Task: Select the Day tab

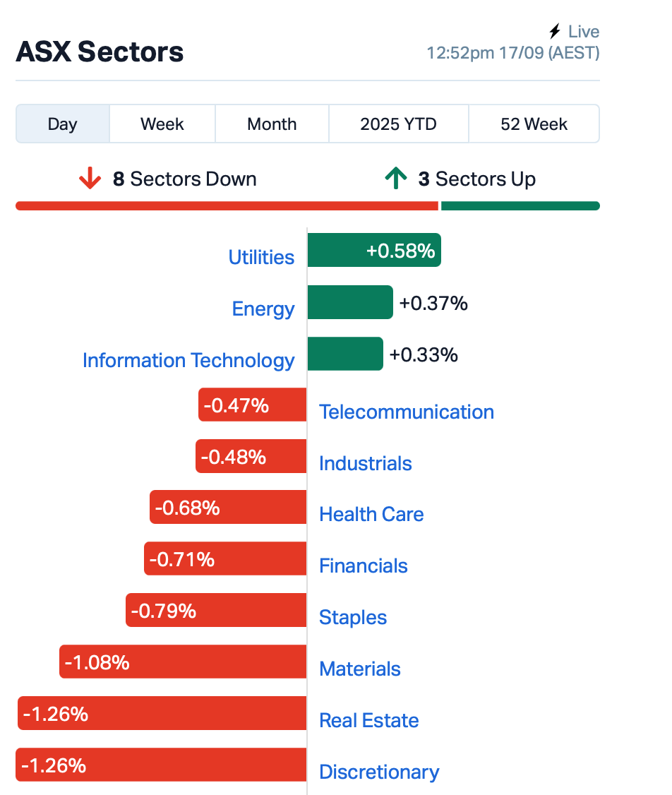Action: point(62,124)
